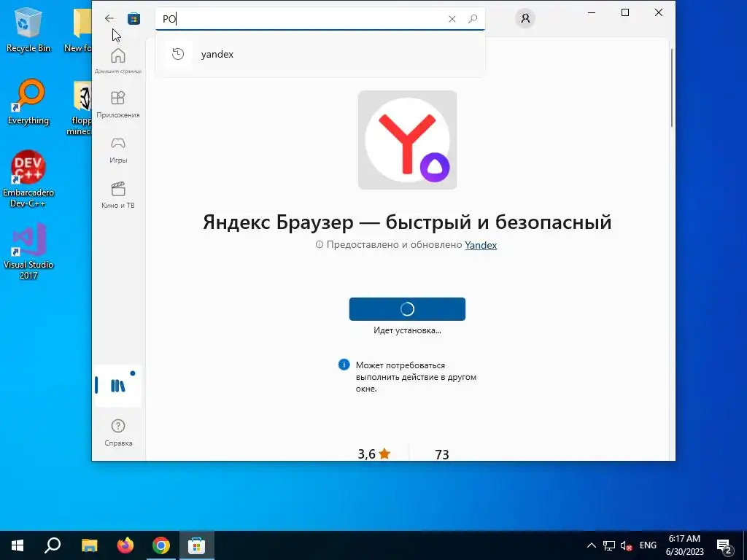The width and height of the screenshot is (747, 560).
Task: Open File Explorer from taskbar
Action: tap(89, 545)
